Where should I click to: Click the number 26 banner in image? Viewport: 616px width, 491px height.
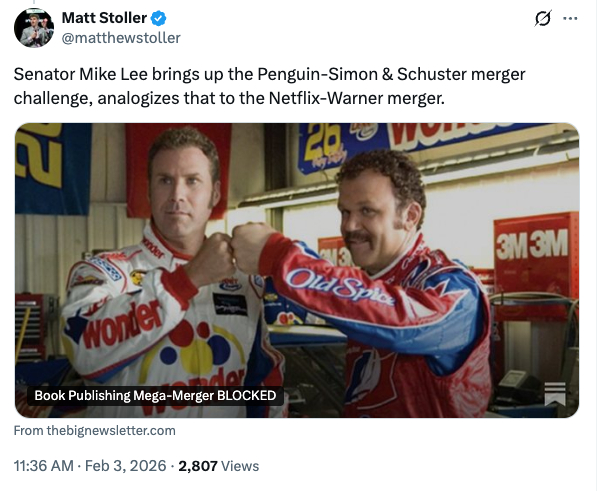pos(324,144)
